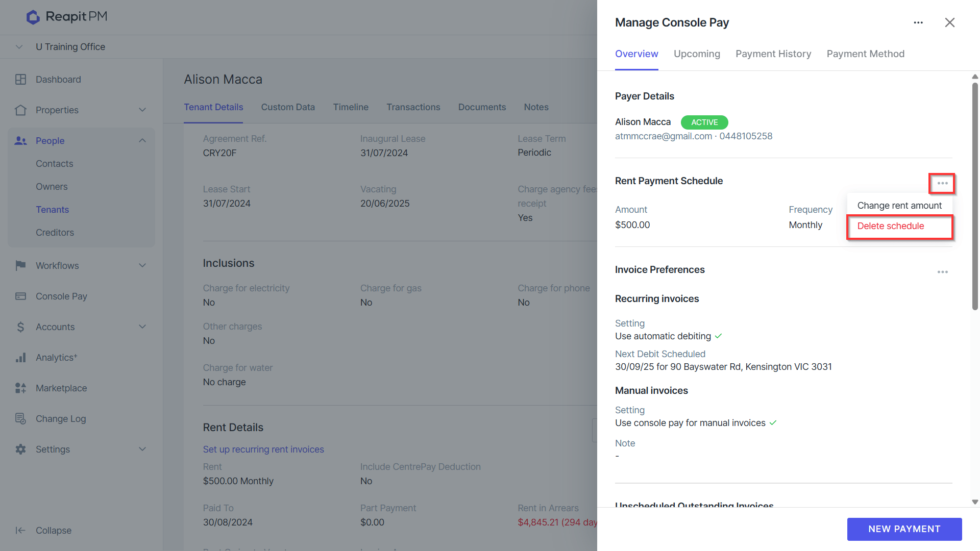Click the Collapse sidebar arrow icon
Viewport: 980px width, 551px height.
point(20,531)
